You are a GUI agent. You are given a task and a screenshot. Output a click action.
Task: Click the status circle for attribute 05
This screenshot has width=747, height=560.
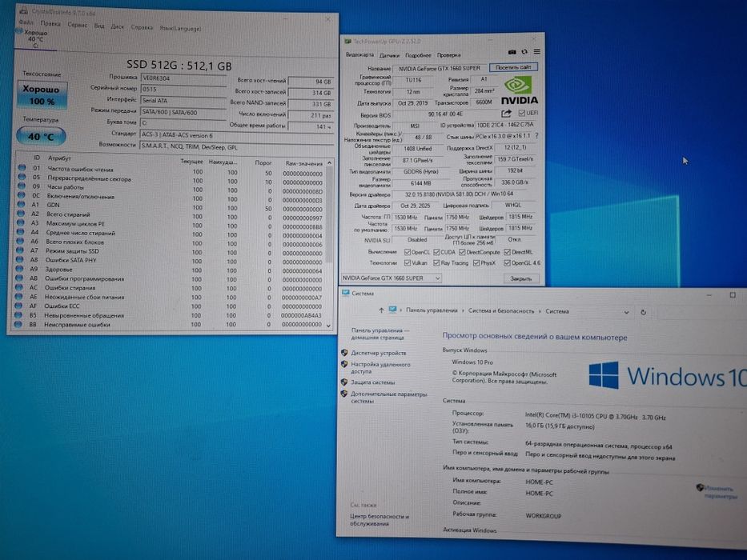pos(22,177)
